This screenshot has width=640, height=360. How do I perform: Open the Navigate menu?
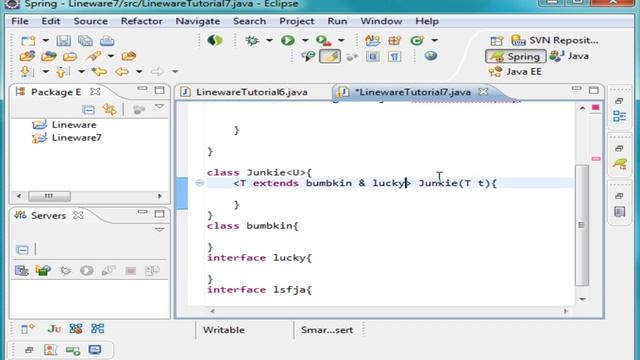click(198, 21)
